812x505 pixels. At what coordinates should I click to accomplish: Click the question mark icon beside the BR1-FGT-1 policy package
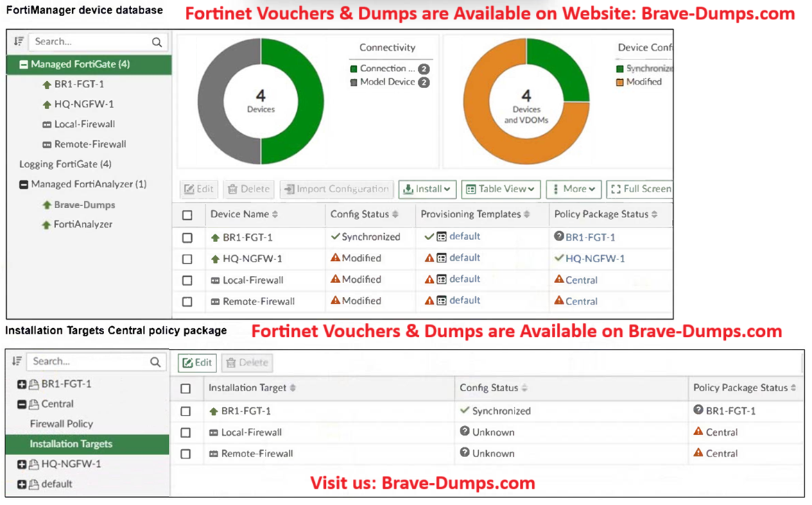(559, 237)
